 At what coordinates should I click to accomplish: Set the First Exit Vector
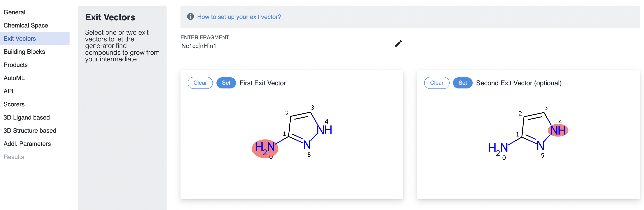[x=226, y=83]
